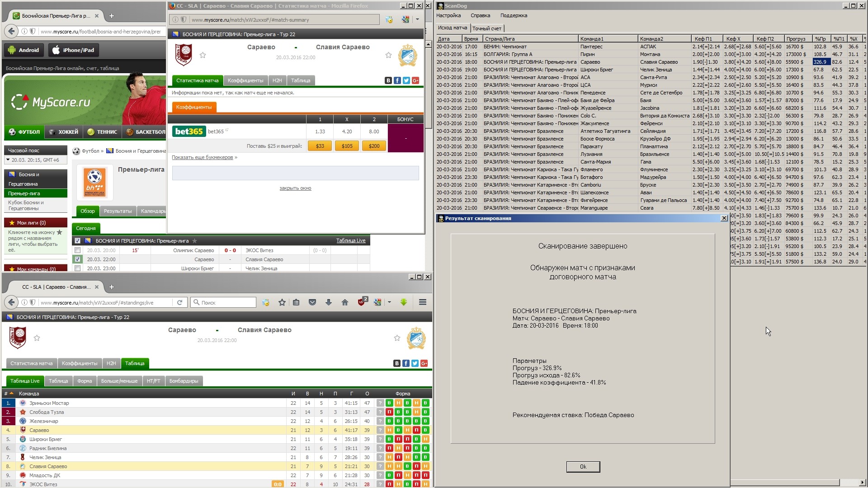The height and width of the screenshot is (488, 868).
Task: Toggle checkbox for Сараево – Славия Сараево match
Action: [78, 259]
